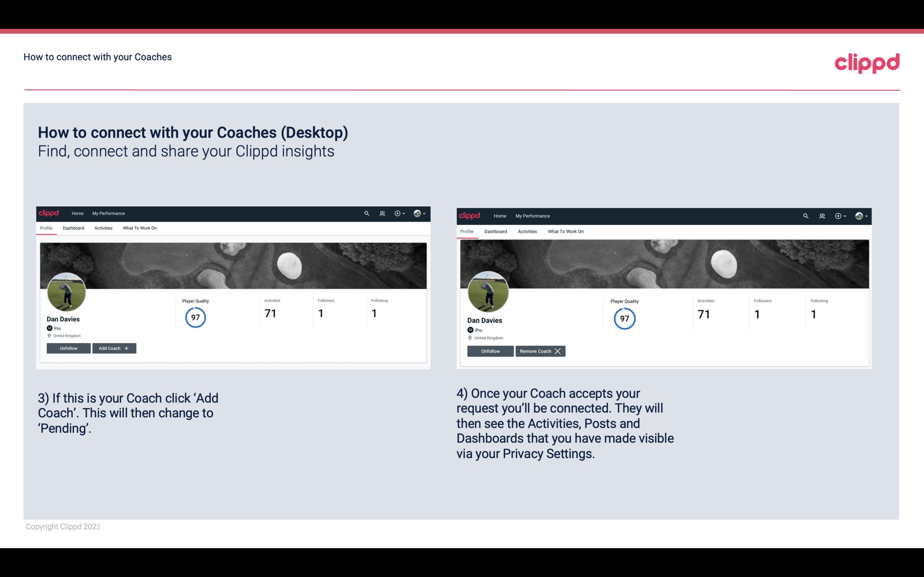Click 'My Performance' dropdown right navbar
This screenshot has height=577, width=924.
[533, 216]
